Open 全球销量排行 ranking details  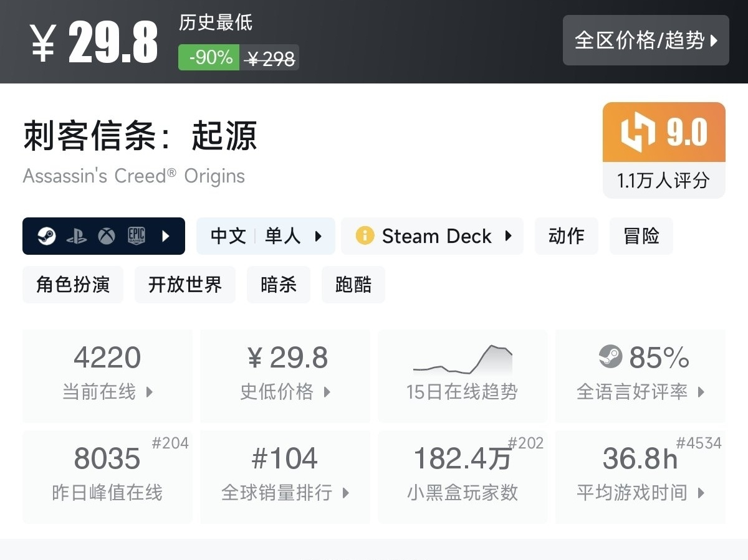(285, 477)
